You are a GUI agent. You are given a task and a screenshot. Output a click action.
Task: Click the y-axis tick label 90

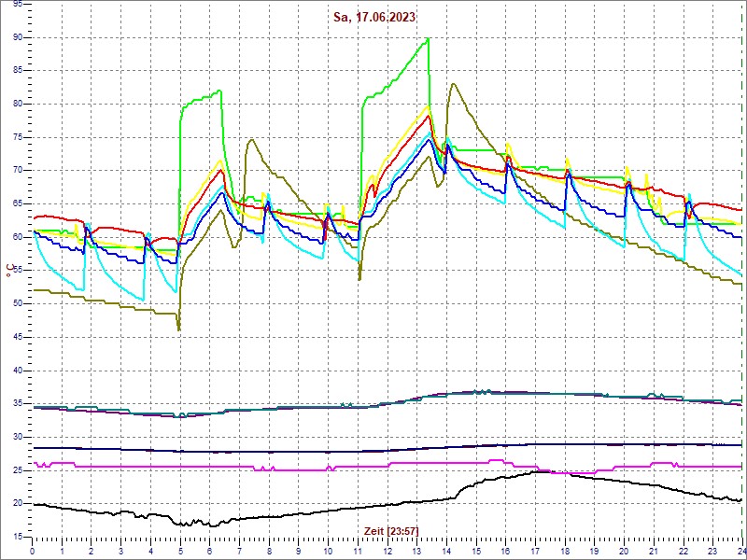click(18, 37)
